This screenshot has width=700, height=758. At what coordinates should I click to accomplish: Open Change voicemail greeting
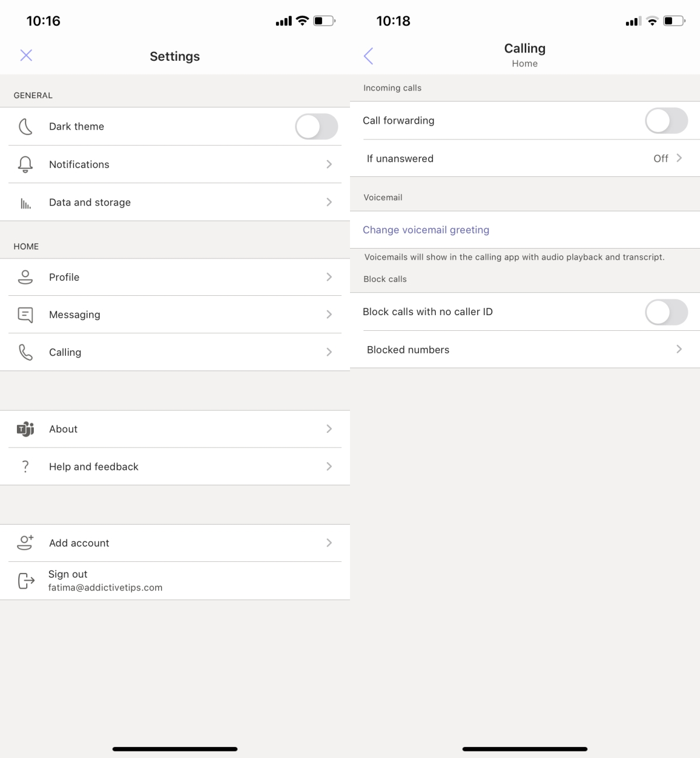click(x=426, y=230)
